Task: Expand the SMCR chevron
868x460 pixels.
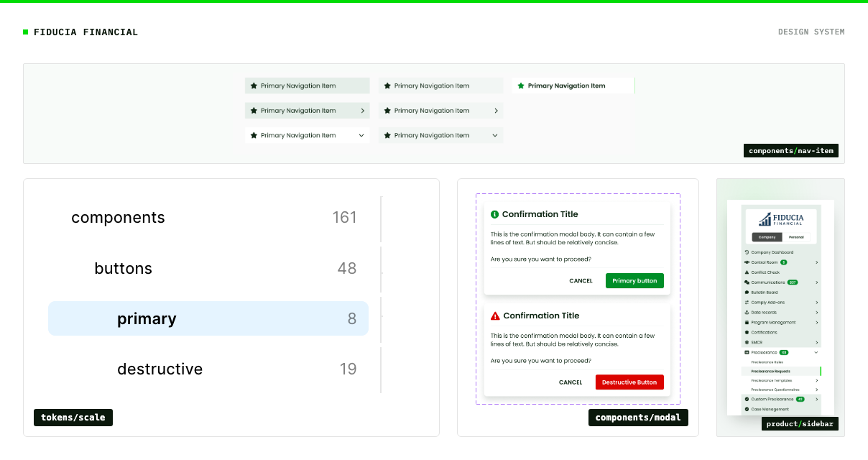Action: (816, 342)
